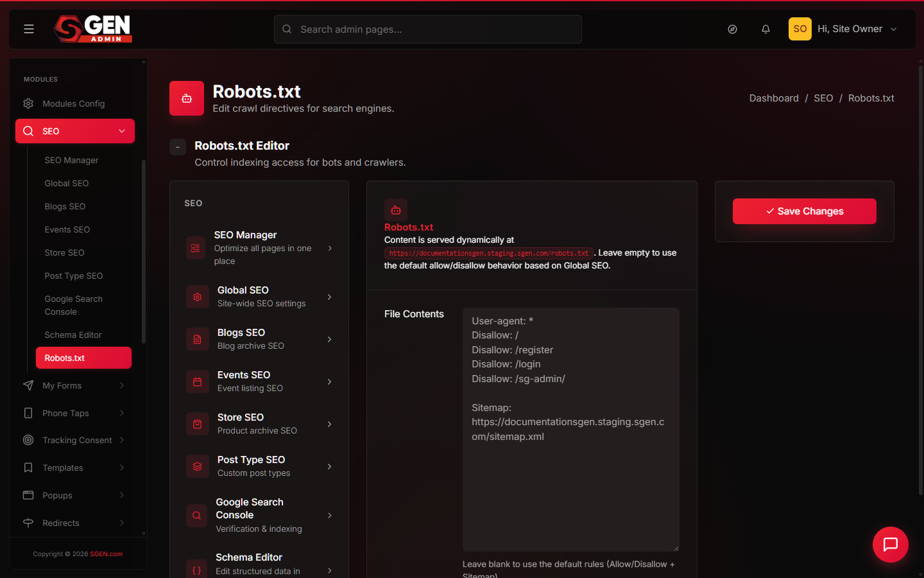The image size is (924, 578).
Task: Click the SO user avatar badge
Action: coord(800,29)
